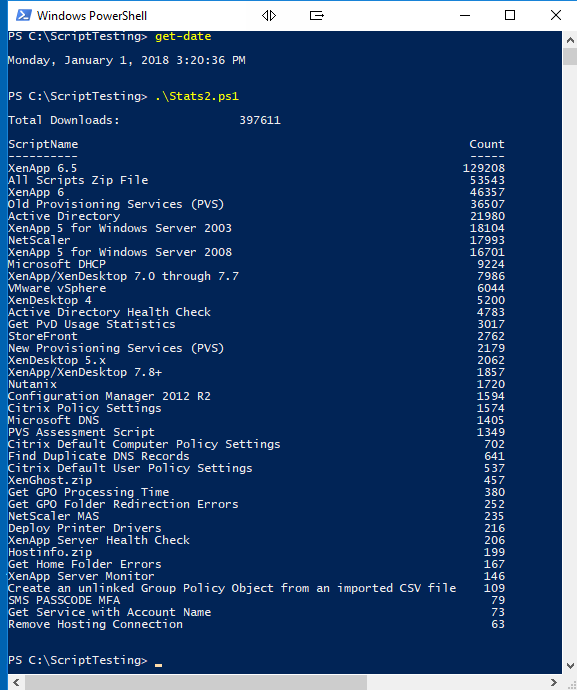Click Remove Hosting Connection row
Viewport: 577px width, 690px height.
pyautogui.click(x=256, y=624)
